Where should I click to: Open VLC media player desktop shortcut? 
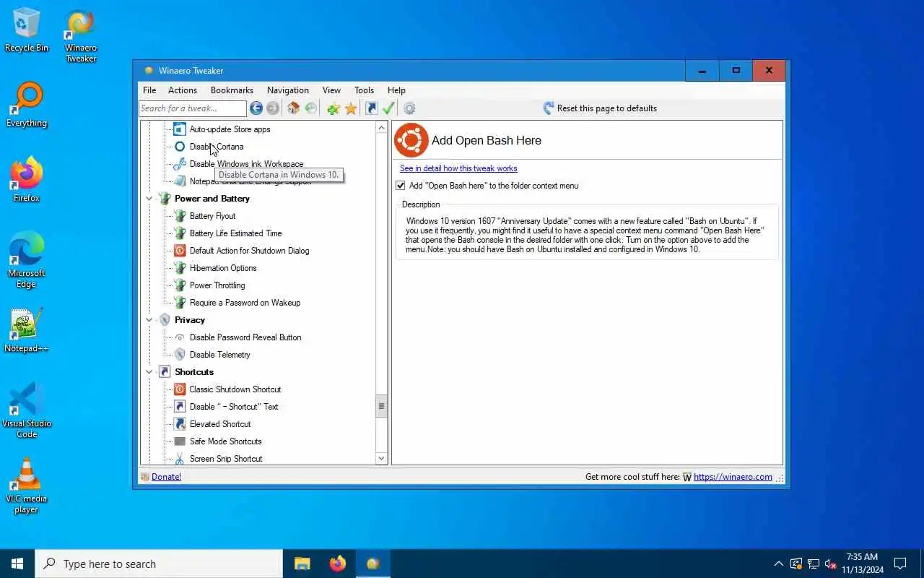click(27, 486)
